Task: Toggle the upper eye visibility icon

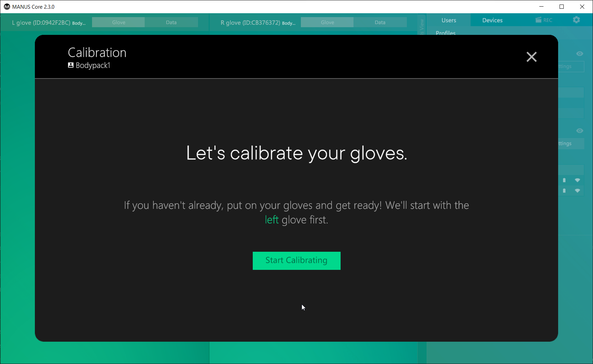Action: pos(580,54)
